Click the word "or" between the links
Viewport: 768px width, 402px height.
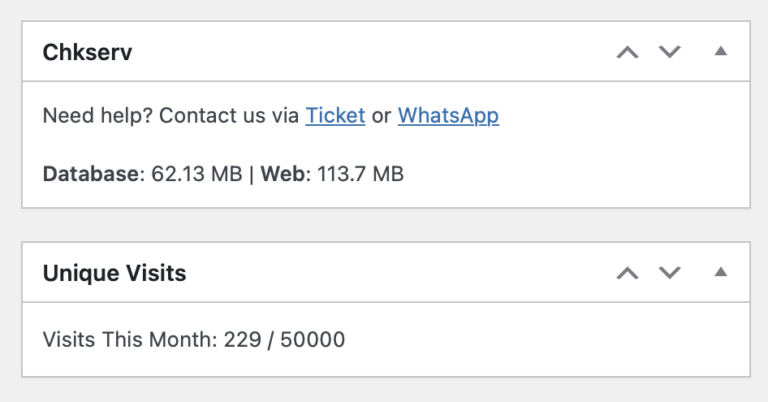click(x=381, y=115)
